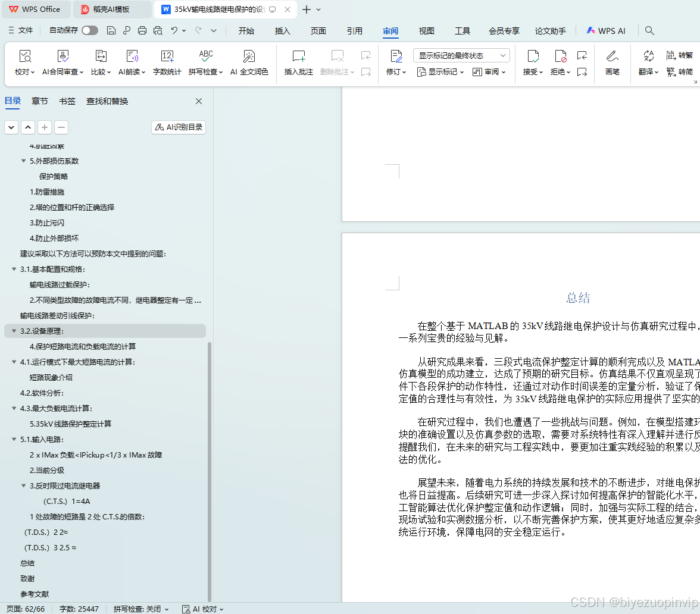Go to next change icon
This screenshot has height=614, width=700.
(x=582, y=72)
